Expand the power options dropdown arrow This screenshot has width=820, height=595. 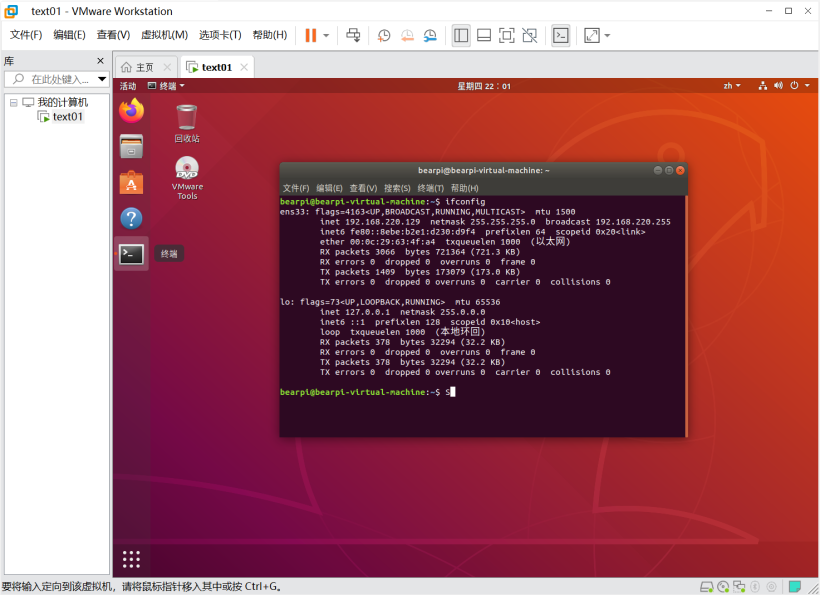(326, 35)
